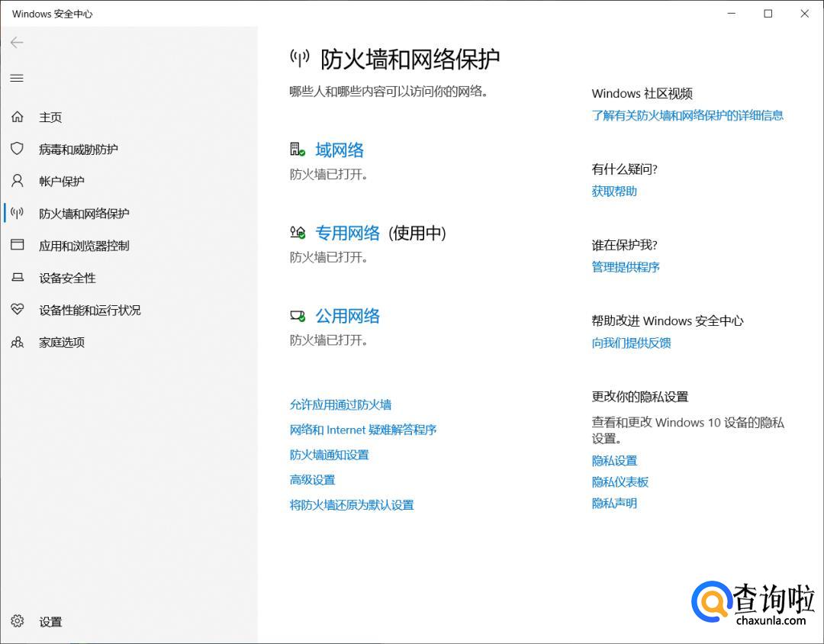This screenshot has width=824, height=644.
Task: Click the shield icon for 病毒和威胁防护
Action: point(18,149)
